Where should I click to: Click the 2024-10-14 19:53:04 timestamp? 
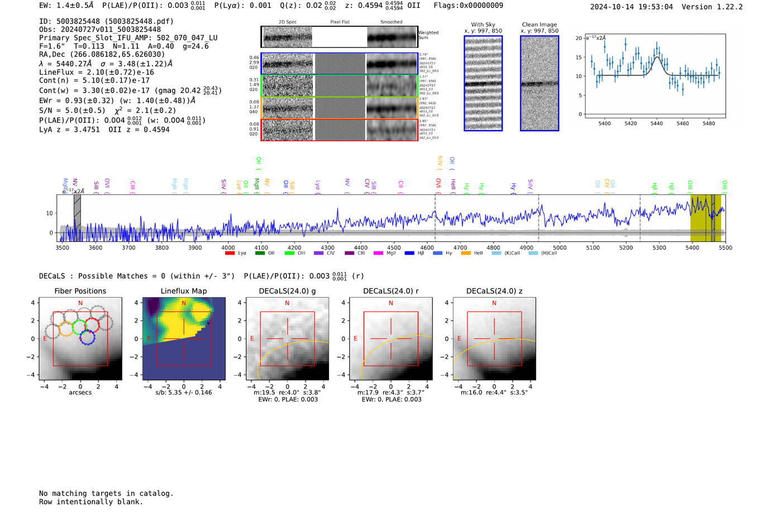[x=632, y=7]
